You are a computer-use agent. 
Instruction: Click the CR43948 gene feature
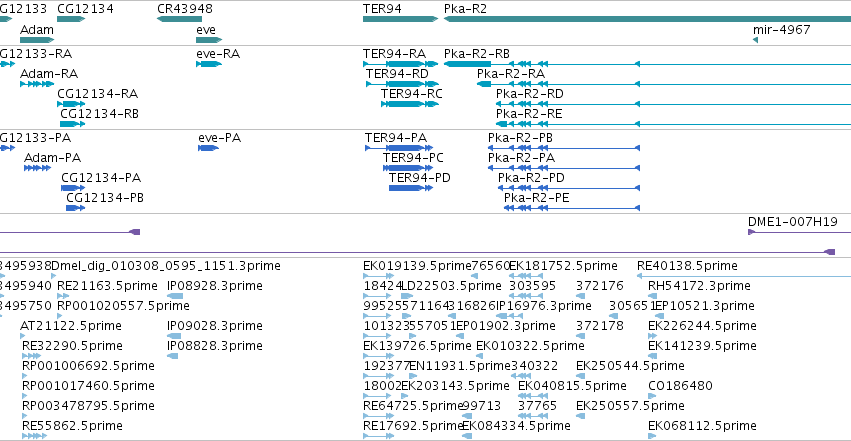coord(180,19)
